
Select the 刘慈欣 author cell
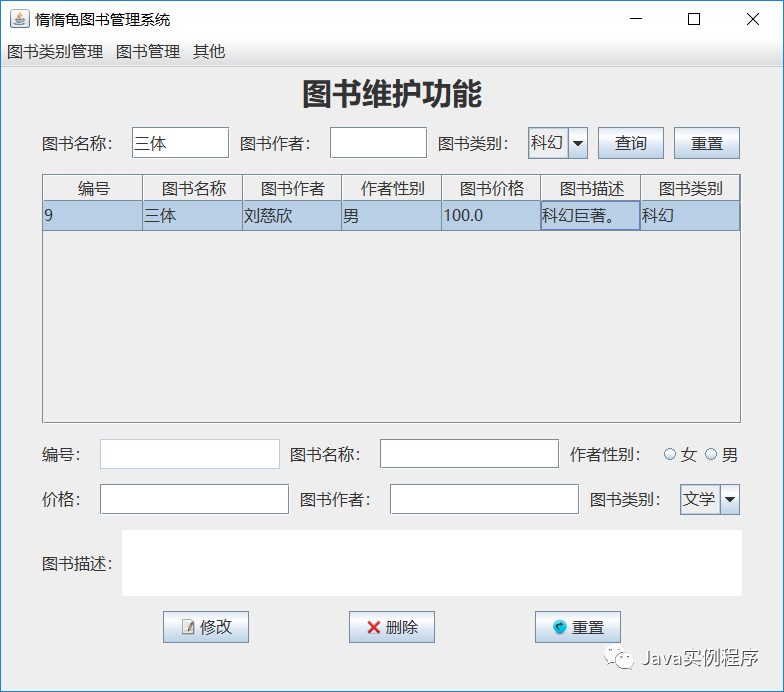292,216
